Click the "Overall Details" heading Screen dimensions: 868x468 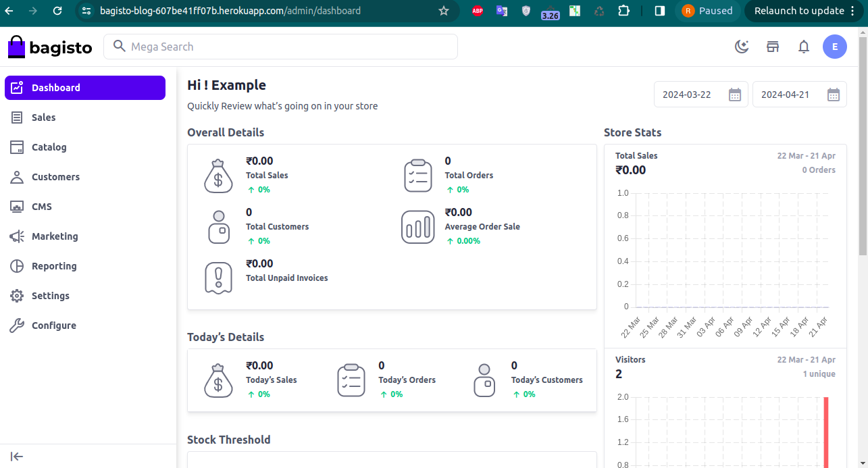pos(226,132)
